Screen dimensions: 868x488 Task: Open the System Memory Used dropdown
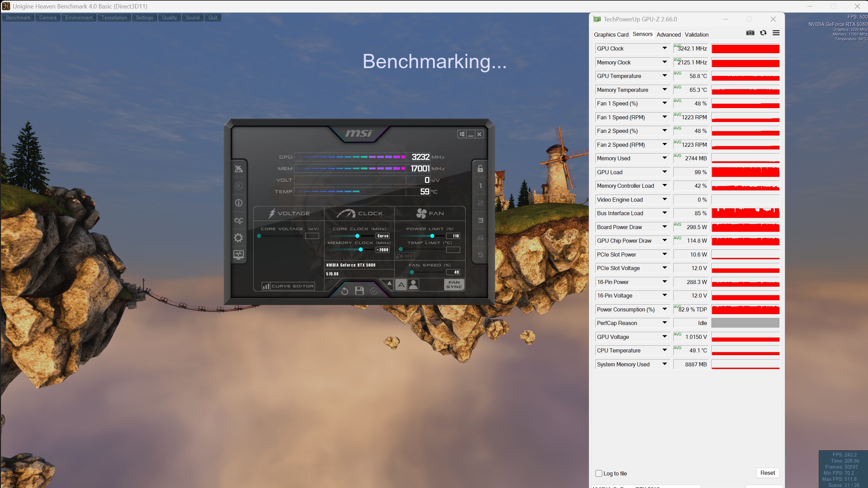(x=665, y=364)
